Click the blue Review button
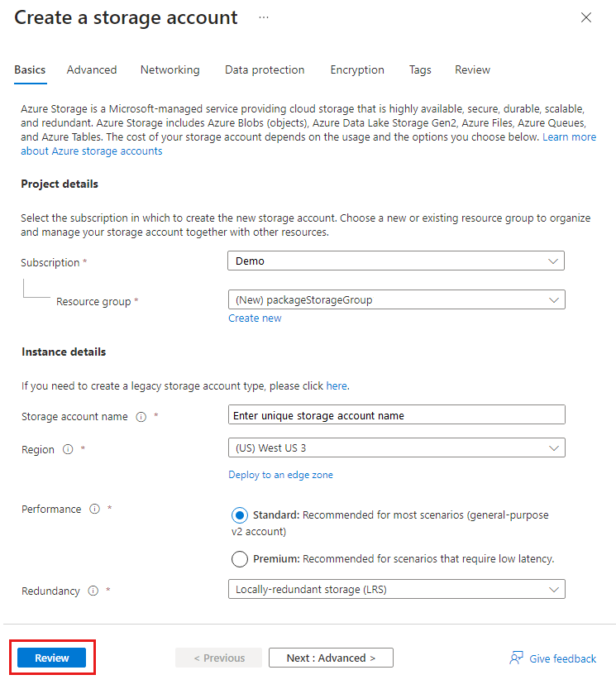The height and width of the screenshot is (694, 616). pos(52,658)
